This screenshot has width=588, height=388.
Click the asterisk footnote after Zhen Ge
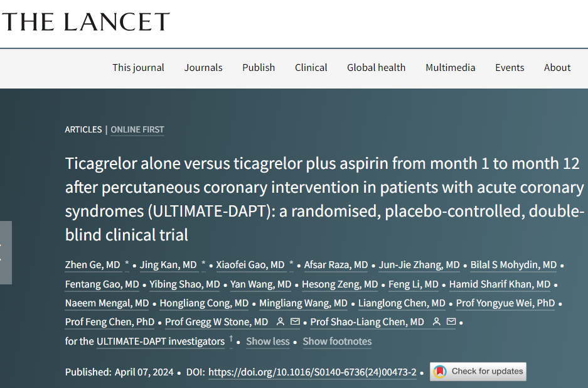pos(127,264)
